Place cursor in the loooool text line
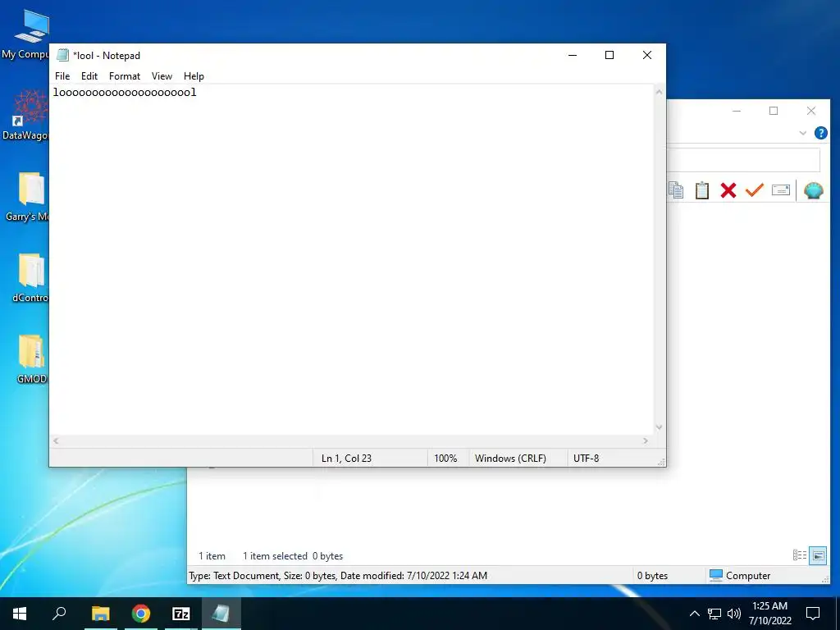 [125, 93]
